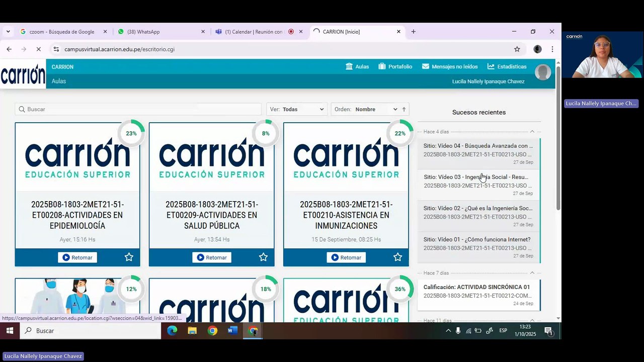
Task: Open the Windows notification center
Action: click(x=549, y=331)
